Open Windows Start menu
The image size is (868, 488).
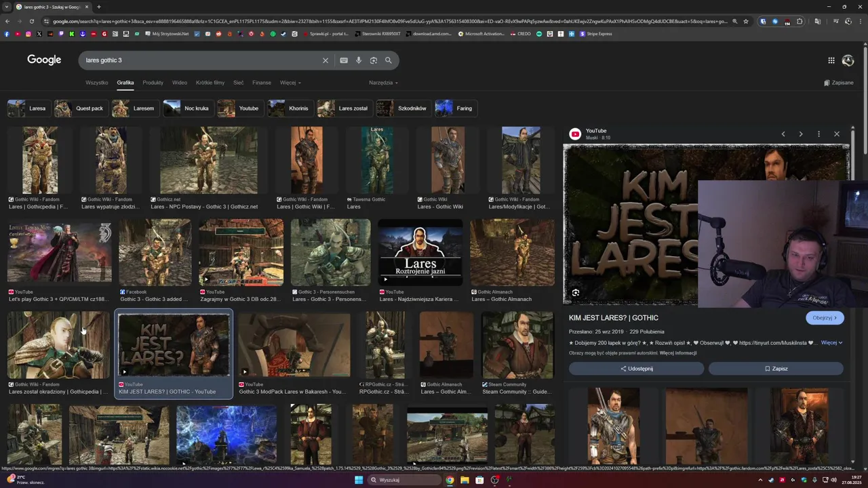point(359,480)
